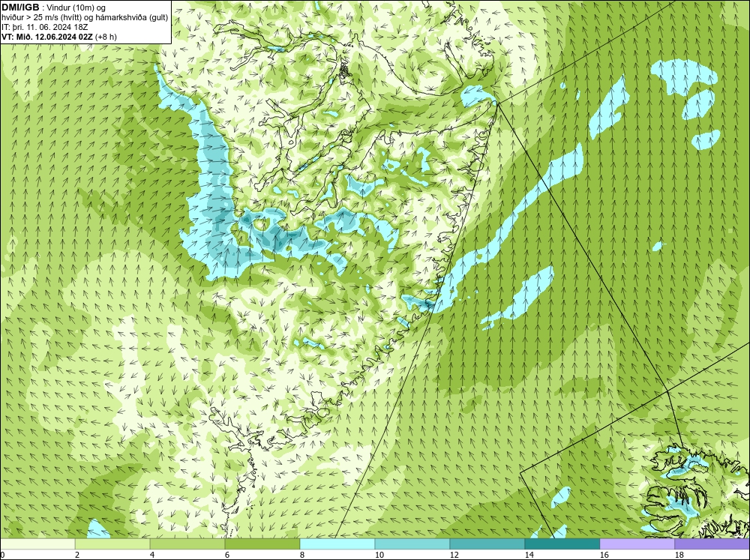The height and width of the screenshot is (560, 750).
Task: Select the 14–16 m/s dark teal swatch
Action: (x=562, y=544)
